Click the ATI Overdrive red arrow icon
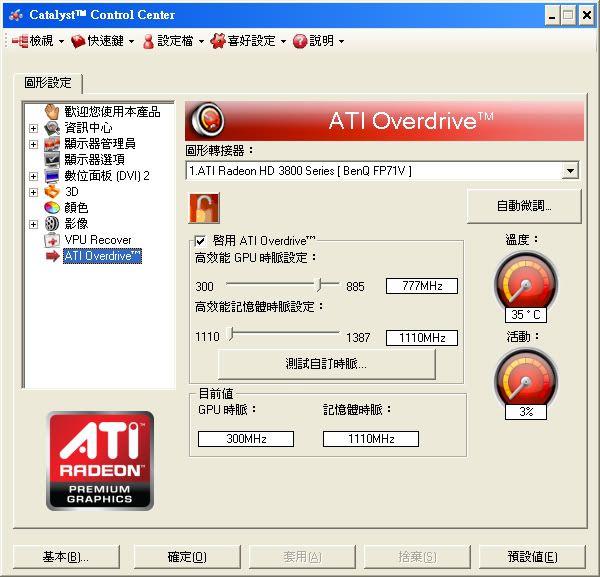Viewport: 600px width, 577px height. tap(53, 256)
